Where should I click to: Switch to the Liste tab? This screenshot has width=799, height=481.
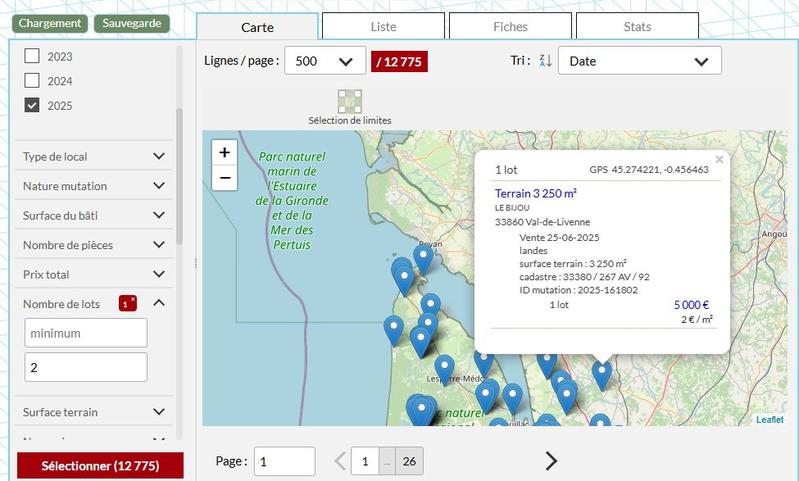pos(383,27)
